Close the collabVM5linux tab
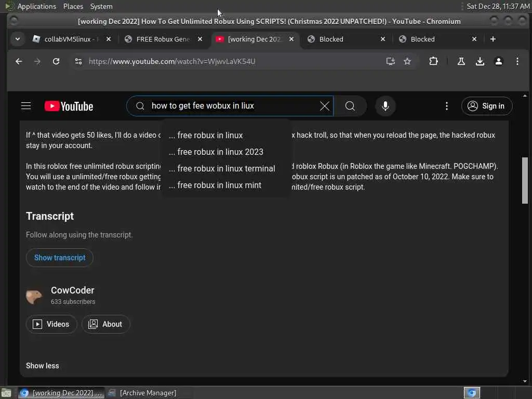 [x=109, y=39]
